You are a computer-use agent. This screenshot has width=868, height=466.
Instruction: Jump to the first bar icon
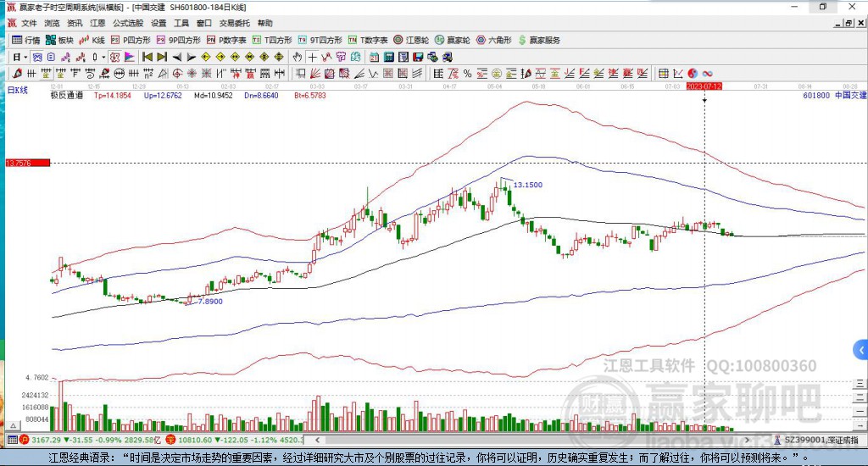(x=147, y=57)
